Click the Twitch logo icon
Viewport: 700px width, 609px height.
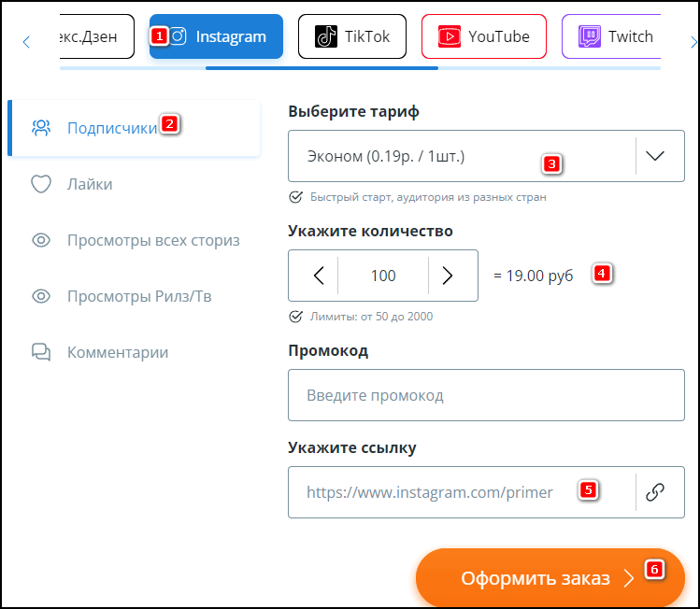[590, 36]
